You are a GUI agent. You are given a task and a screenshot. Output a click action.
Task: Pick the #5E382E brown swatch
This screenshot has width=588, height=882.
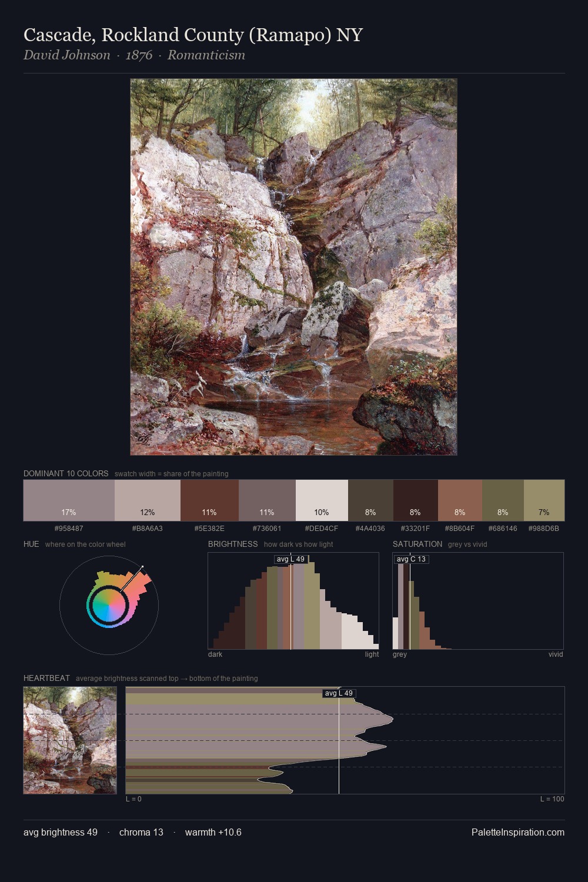click(209, 500)
